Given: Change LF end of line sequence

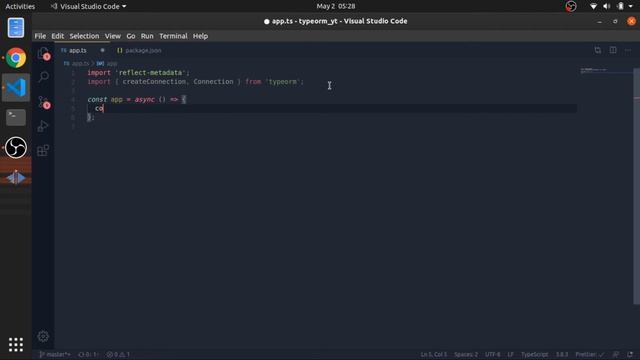Looking at the screenshot, I should 510,354.
